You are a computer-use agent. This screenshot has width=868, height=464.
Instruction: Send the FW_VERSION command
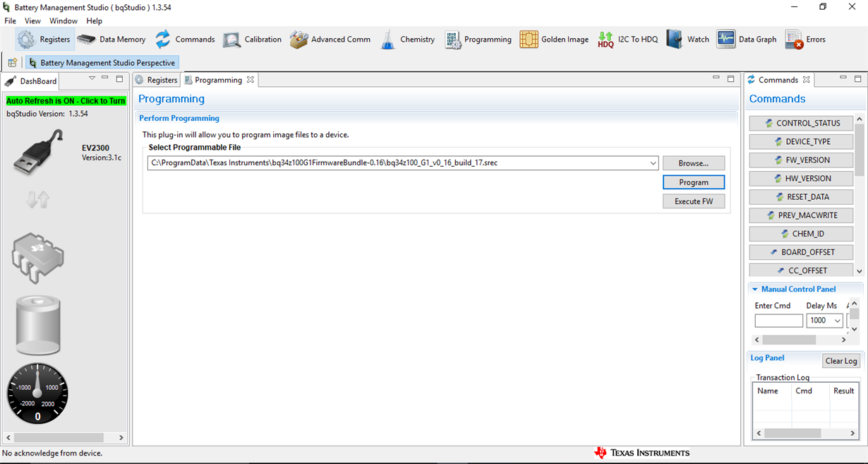click(x=801, y=160)
